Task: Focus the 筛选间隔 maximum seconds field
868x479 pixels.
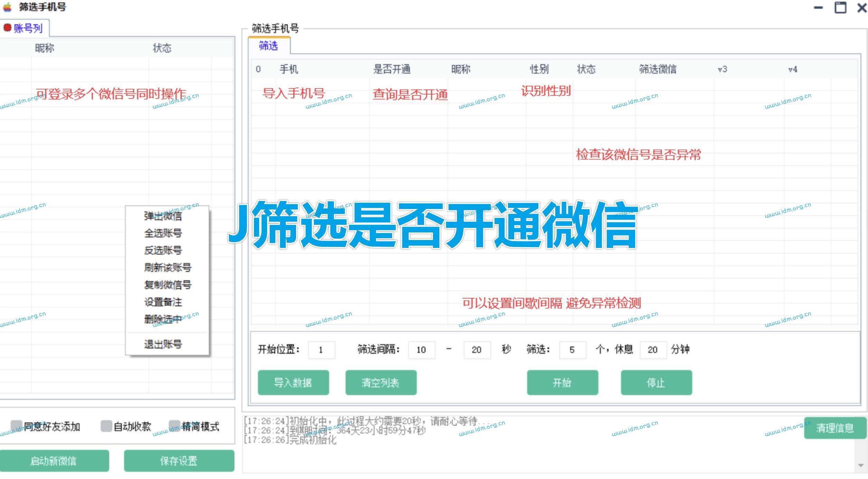Action: [x=477, y=350]
